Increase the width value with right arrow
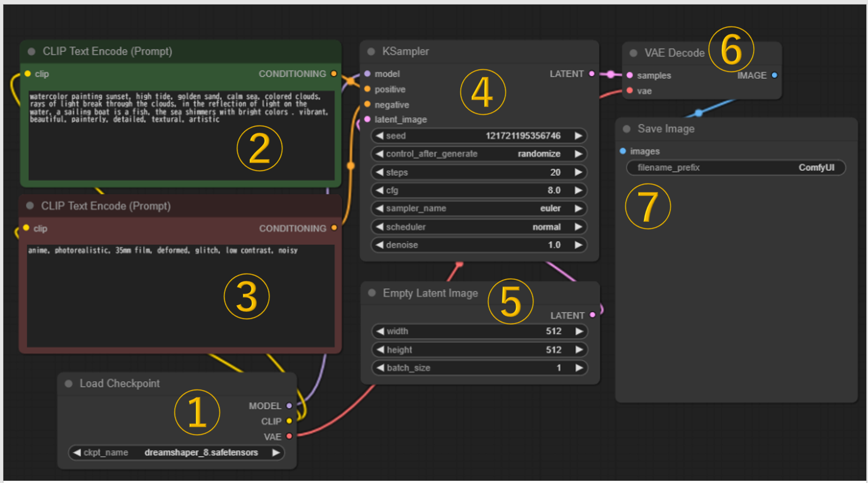The width and height of the screenshot is (868, 483). point(579,332)
